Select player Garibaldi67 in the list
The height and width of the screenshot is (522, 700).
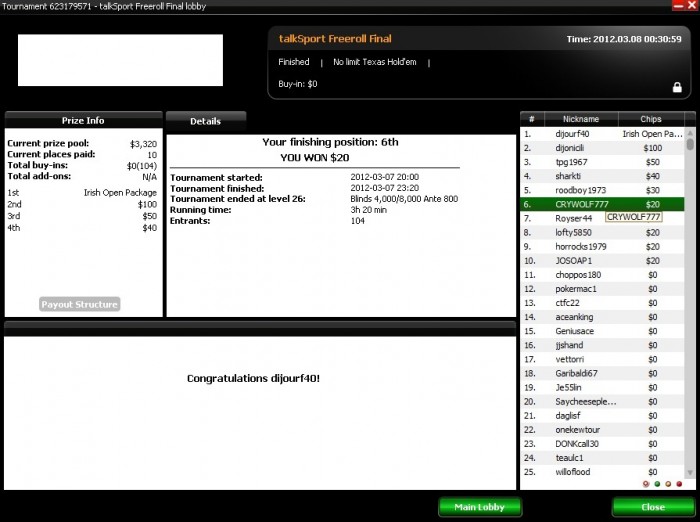pyautogui.click(x=602, y=373)
